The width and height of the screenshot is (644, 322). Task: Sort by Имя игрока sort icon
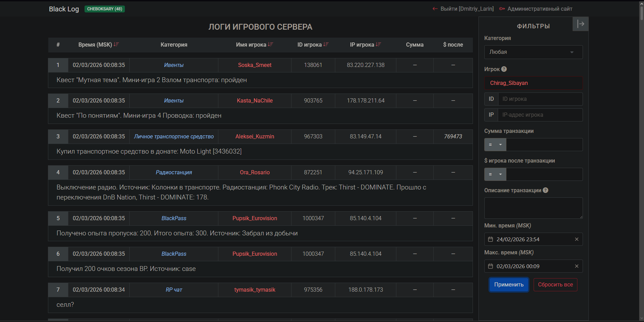270,45
